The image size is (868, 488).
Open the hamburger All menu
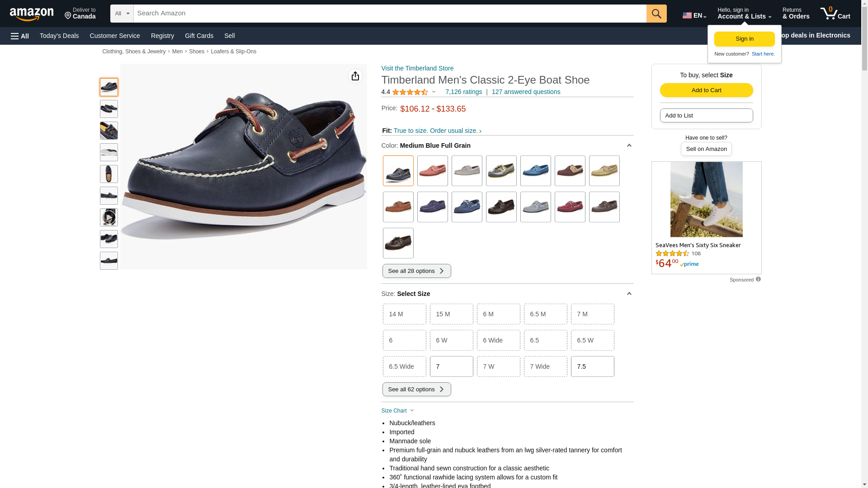pos(20,36)
